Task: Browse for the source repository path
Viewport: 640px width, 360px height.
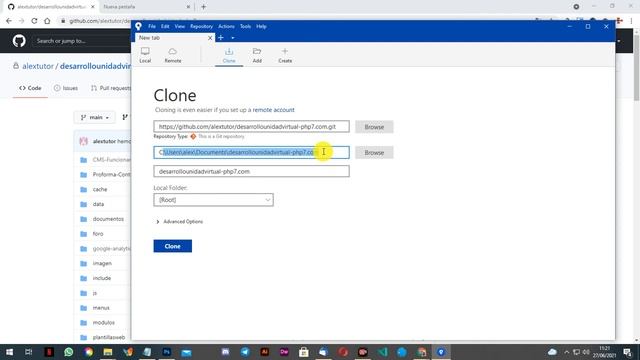Action: pyautogui.click(x=374, y=127)
